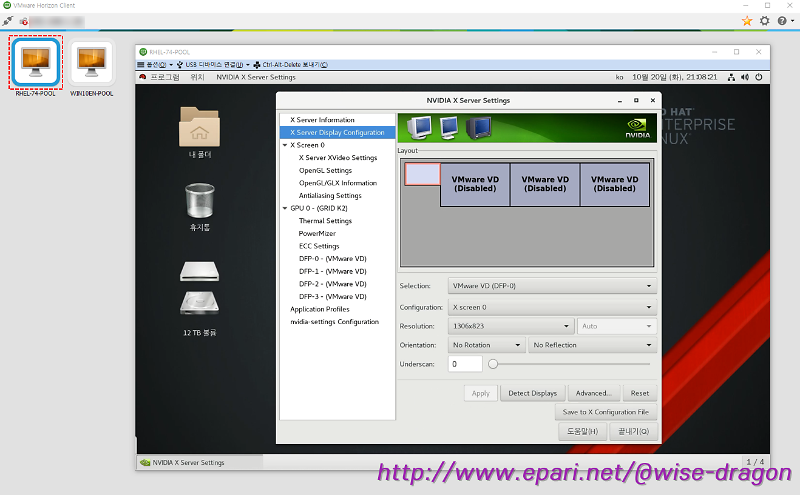
Task: Click the 1 / 4 workspace indicator
Action: pos(755,462)
